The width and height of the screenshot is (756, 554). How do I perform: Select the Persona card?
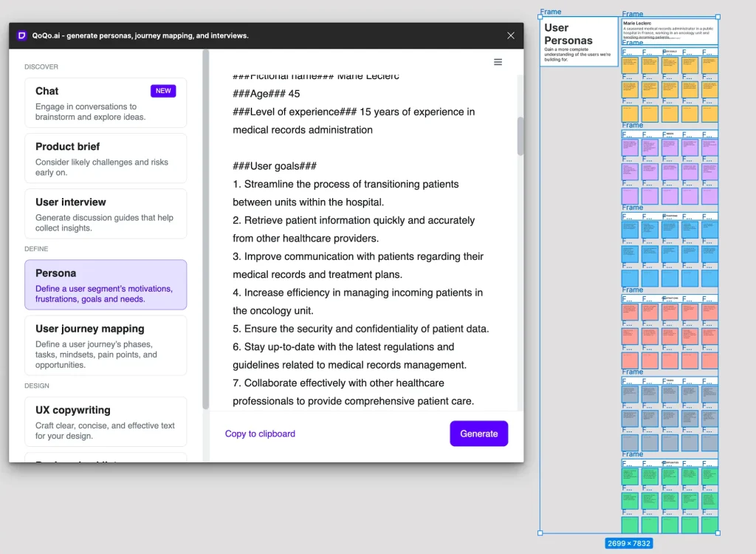click(106, 284)
